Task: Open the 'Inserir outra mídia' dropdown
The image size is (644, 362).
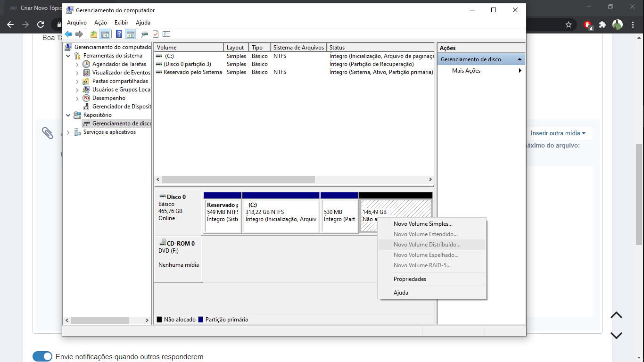Action: [558, 133]
